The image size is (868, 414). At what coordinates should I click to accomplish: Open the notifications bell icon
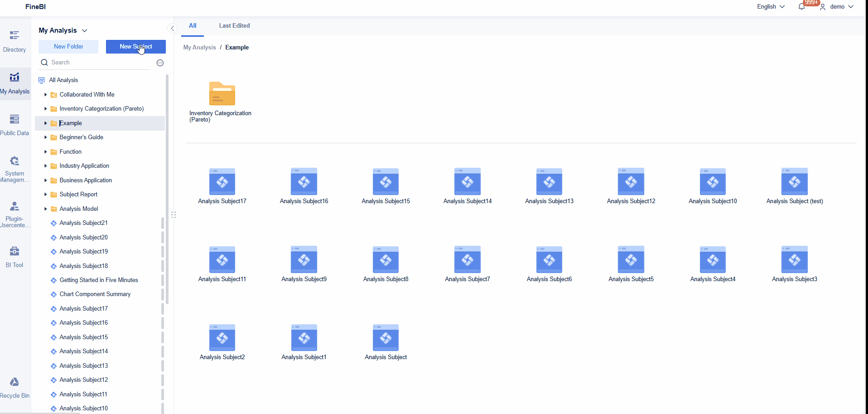(x=801, y=7)
